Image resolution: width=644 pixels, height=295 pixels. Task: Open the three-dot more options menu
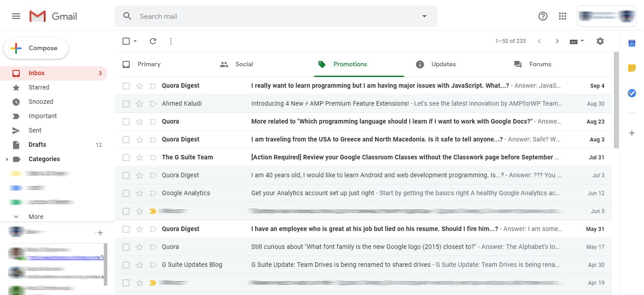click(x=170, y=41)
